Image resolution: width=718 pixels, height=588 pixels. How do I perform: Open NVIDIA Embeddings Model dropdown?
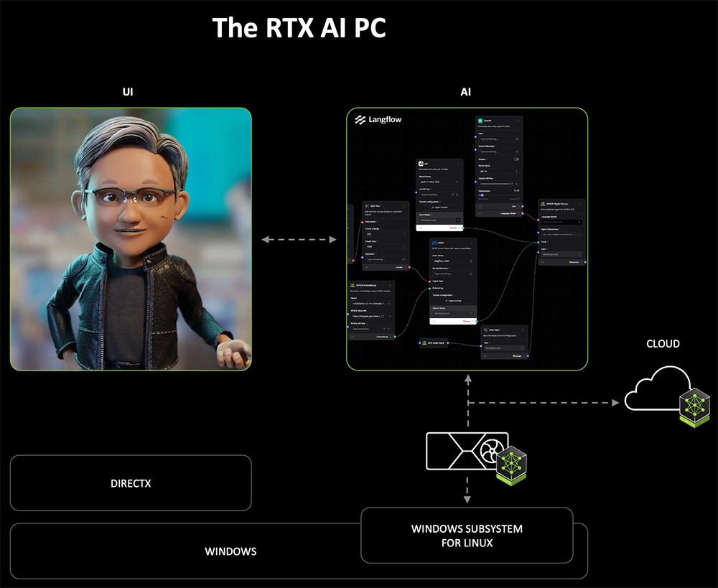point(370,304)
